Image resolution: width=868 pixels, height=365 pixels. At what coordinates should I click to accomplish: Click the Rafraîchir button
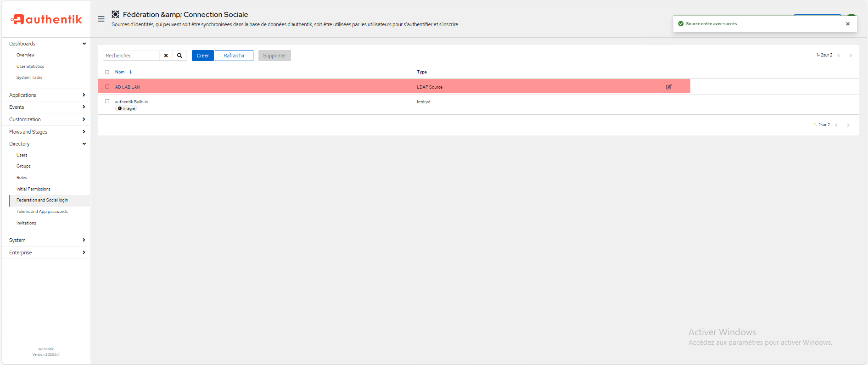click(x=234, y=56)
